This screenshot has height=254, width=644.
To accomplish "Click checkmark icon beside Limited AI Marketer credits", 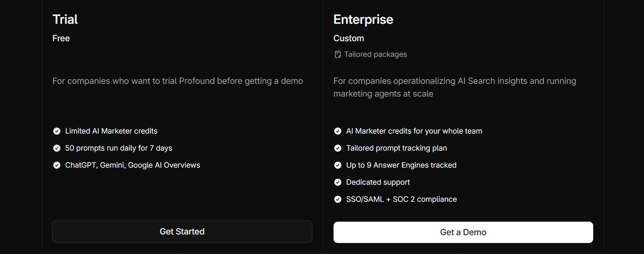I will click(57, 131).
